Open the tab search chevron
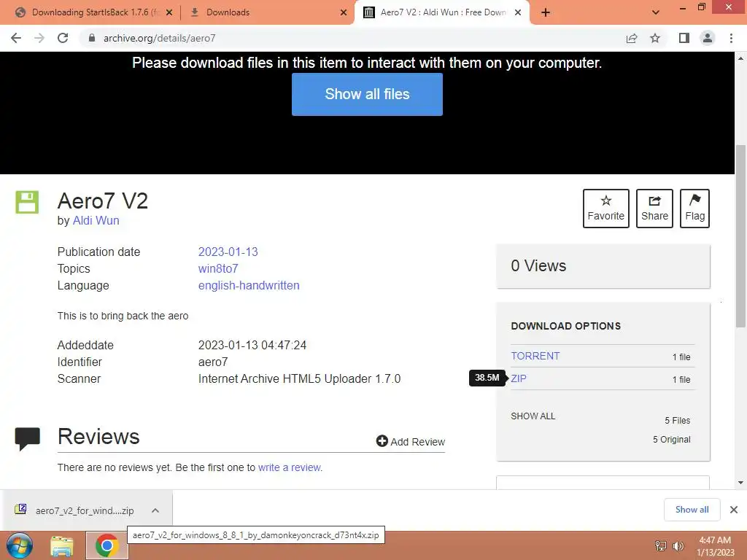 coord(656,12)
